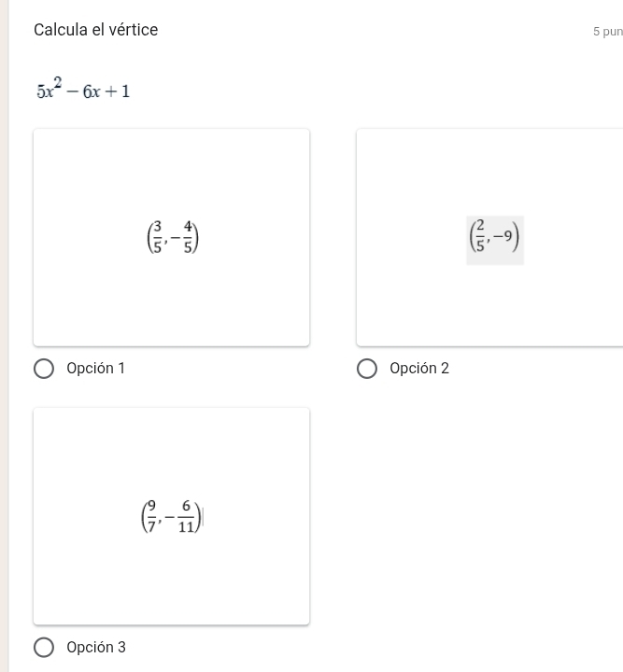Click the 5x² − 6x + 1 equation image
This screenshot has width=623, height=672.
pos(84,91)
